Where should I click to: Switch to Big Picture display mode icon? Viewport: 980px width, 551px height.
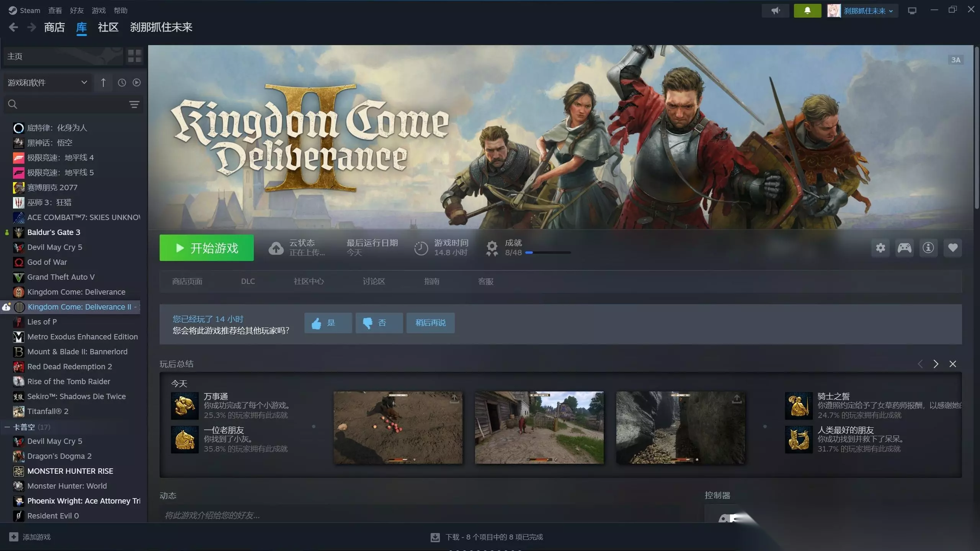[x=912, y=11]
